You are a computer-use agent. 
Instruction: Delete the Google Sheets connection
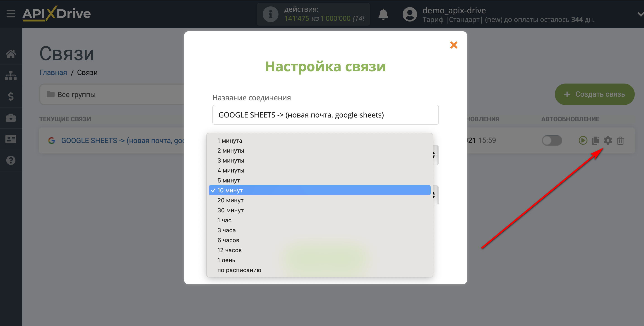click(x=620, y=141)
